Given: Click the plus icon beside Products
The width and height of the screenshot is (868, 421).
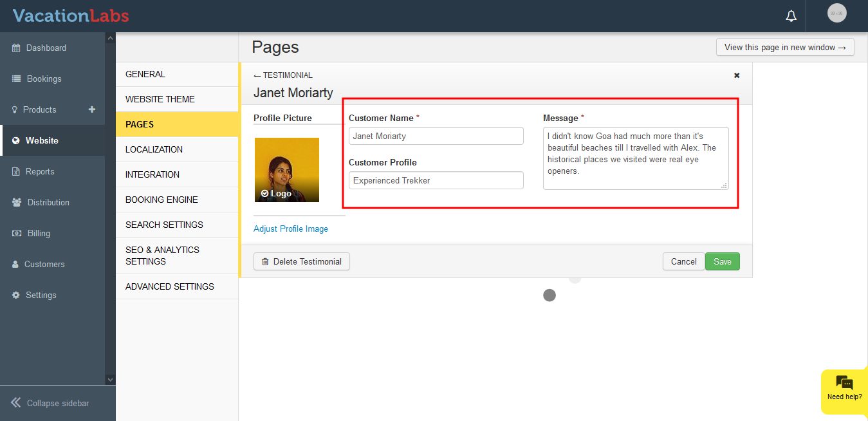Looking at the screenshot, I should point(92,109).
